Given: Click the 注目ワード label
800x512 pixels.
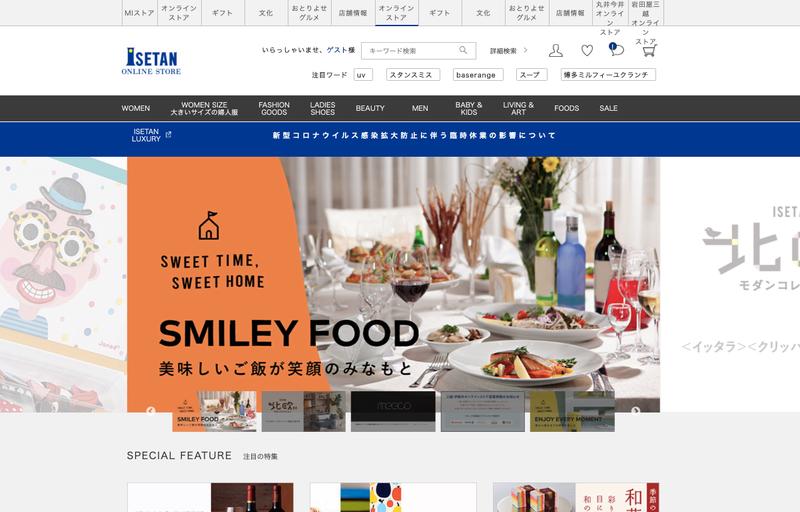Looking at the screenshot, I should pos(329,75).
